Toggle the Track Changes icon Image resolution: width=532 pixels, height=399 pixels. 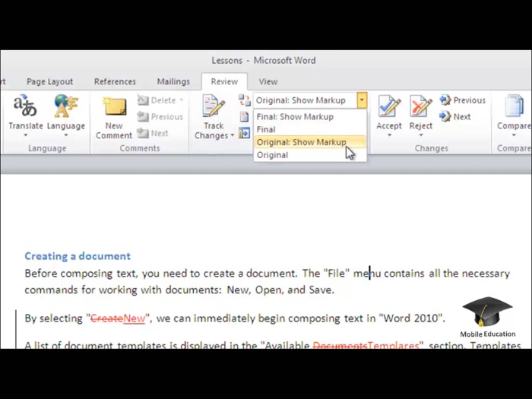coord(214,106)
